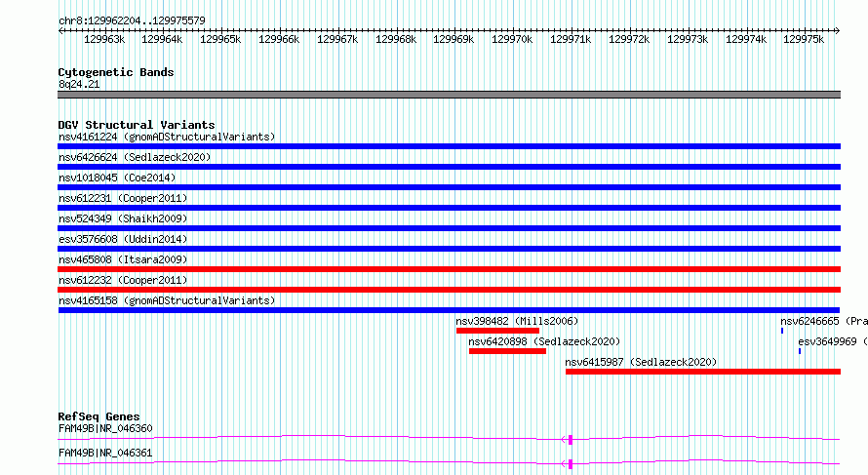Click the Cytogenetic Bands track title
The width and height of the screenshot is (868, 475).
116,72
